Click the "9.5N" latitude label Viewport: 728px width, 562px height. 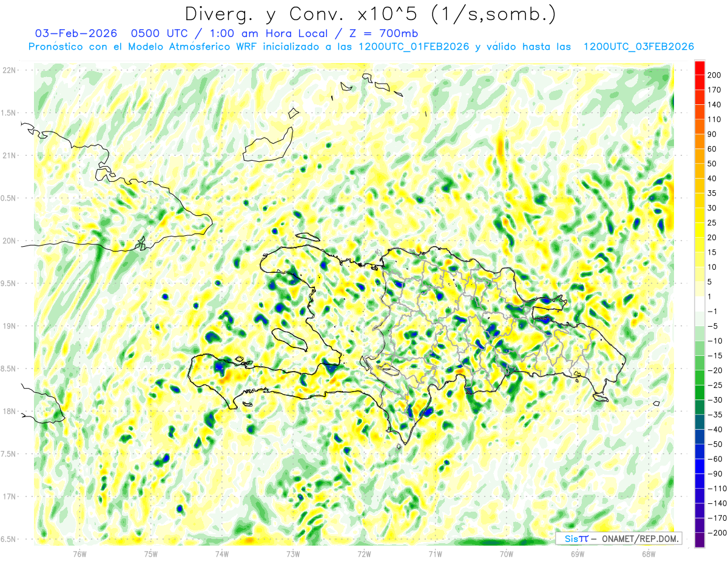[x=8, y=284]
